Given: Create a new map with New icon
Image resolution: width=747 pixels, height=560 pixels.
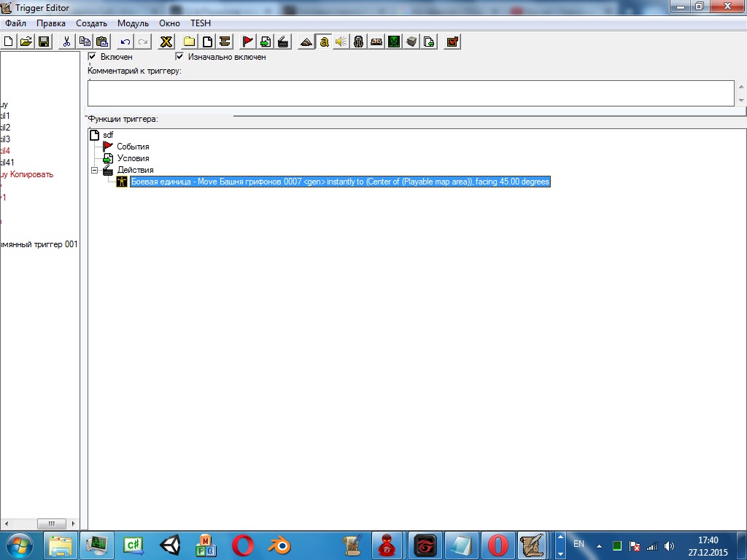Looking at the screenshot, I should click(x=9, y=42).
